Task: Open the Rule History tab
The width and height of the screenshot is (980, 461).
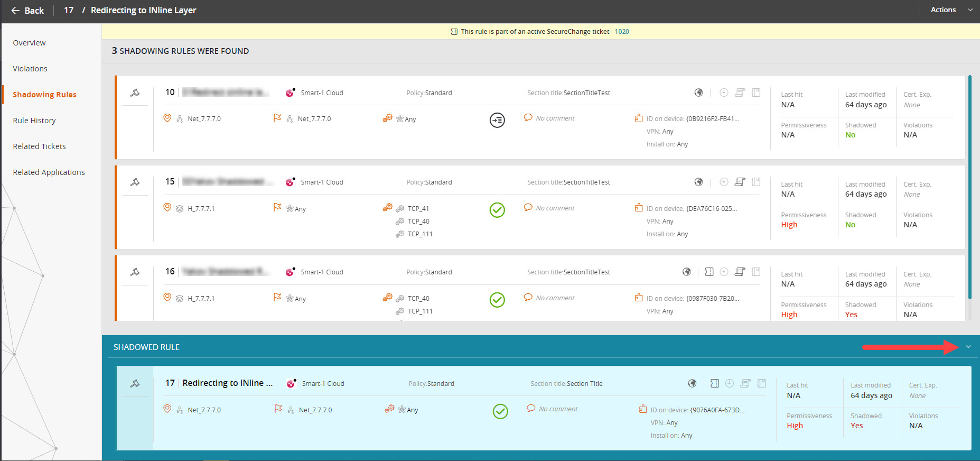Action: pyautogui.click(x=34, y=121)
